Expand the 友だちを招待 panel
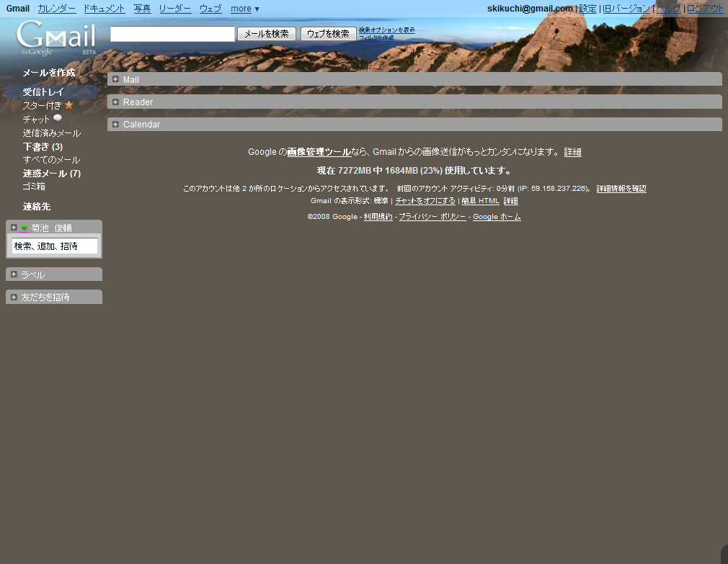The width and height of the screenshot is (728, 564). point(14,297)
